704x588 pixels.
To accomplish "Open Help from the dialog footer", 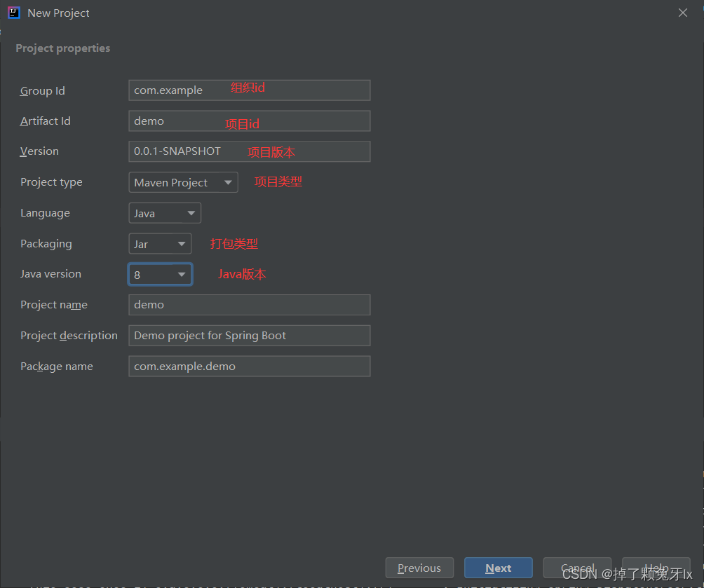I will click(656, 568).
